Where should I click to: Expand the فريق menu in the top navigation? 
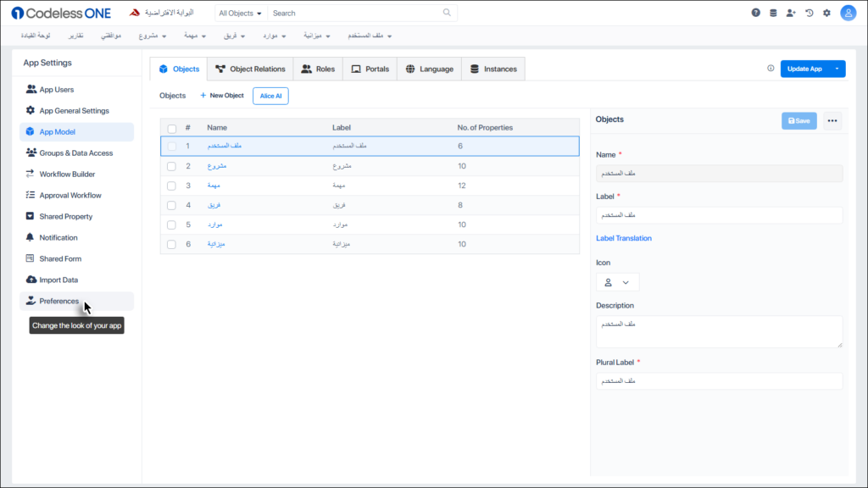(235, 36)
